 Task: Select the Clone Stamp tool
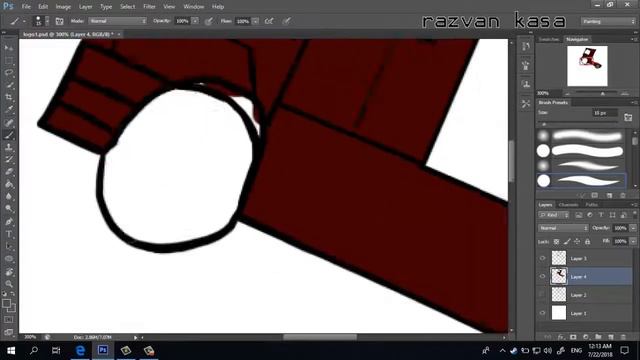point(9,147)
